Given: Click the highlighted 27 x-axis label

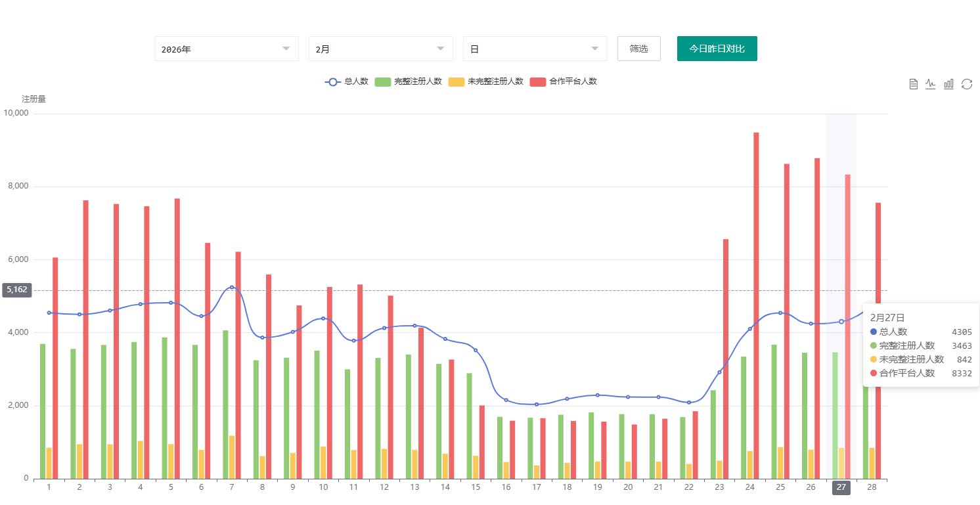Looking at the screenshot, I should point(841,487).
